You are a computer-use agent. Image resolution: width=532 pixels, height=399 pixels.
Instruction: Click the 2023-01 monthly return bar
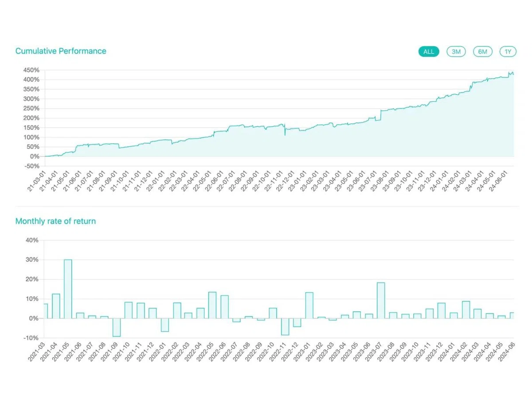tap(309, 305)
